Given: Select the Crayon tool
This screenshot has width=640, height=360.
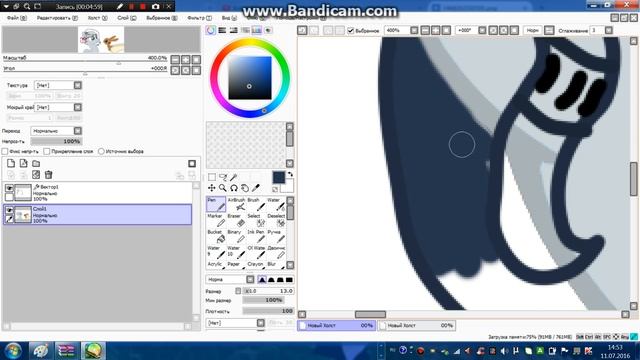Looking at the screenshot, I should tap(256, 265).
